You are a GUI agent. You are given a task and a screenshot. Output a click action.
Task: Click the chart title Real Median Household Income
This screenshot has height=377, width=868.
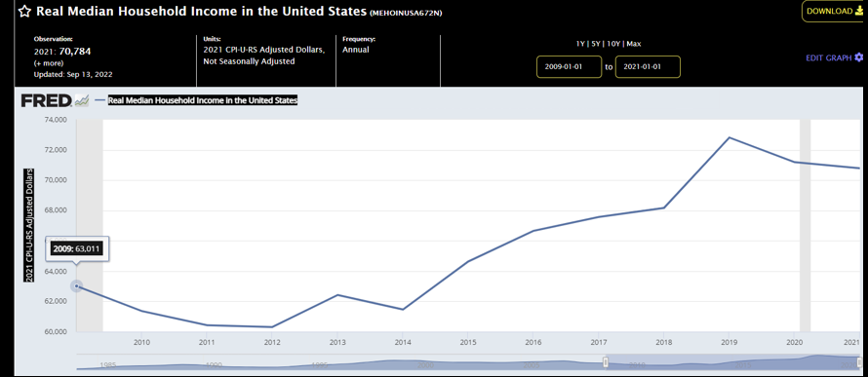pyautogui.click(x=203, y=12)
